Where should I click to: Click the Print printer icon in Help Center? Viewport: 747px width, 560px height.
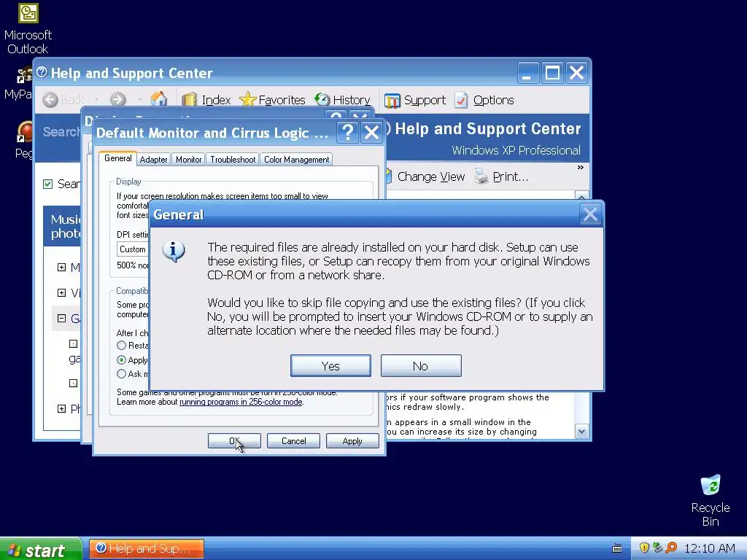click(481, 176)
